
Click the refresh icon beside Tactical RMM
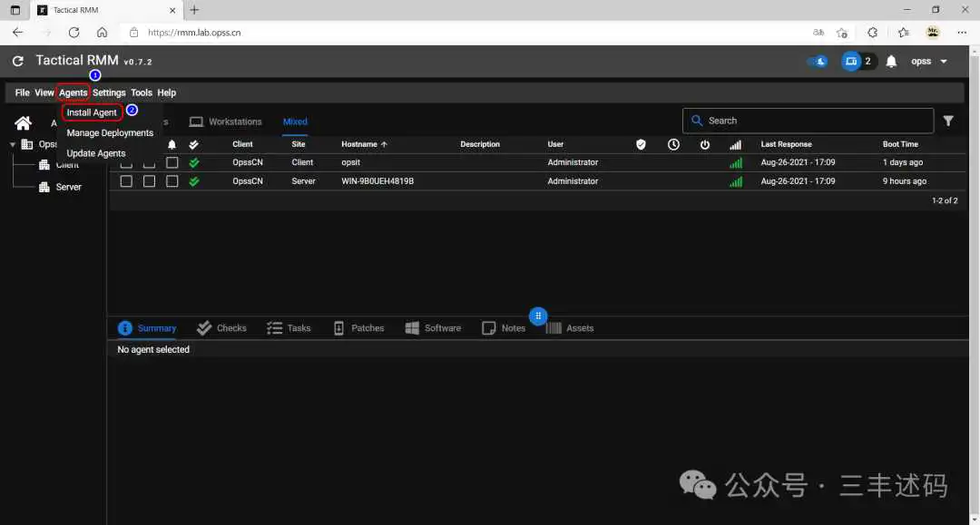[18, 61]
